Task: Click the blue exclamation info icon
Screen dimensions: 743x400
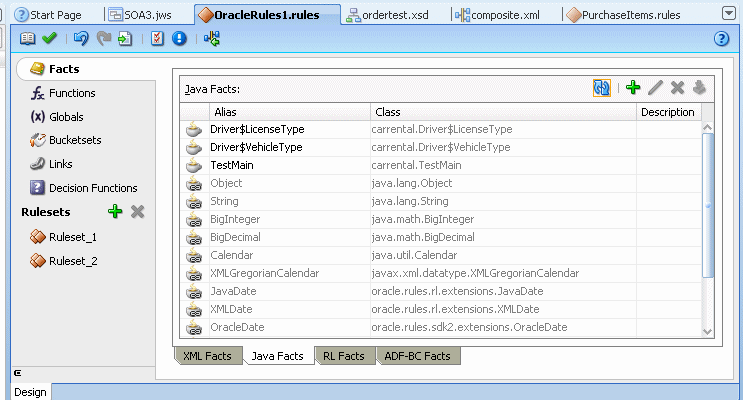Action: [x=179, y=38]
